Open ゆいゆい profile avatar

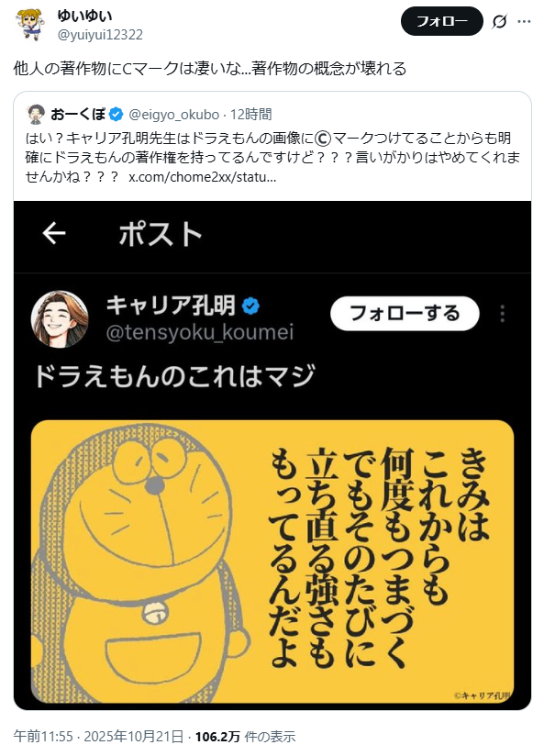(x=29, y=24)
